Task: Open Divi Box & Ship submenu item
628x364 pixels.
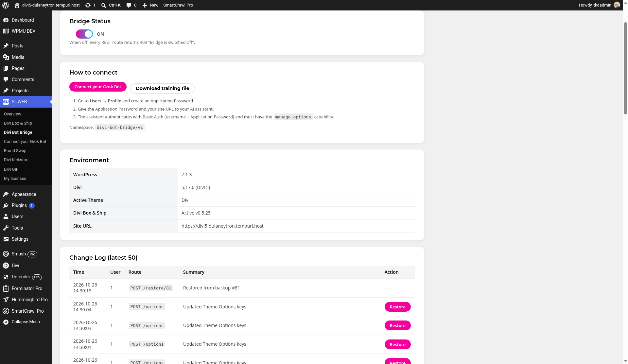Action: pos(18,123)
